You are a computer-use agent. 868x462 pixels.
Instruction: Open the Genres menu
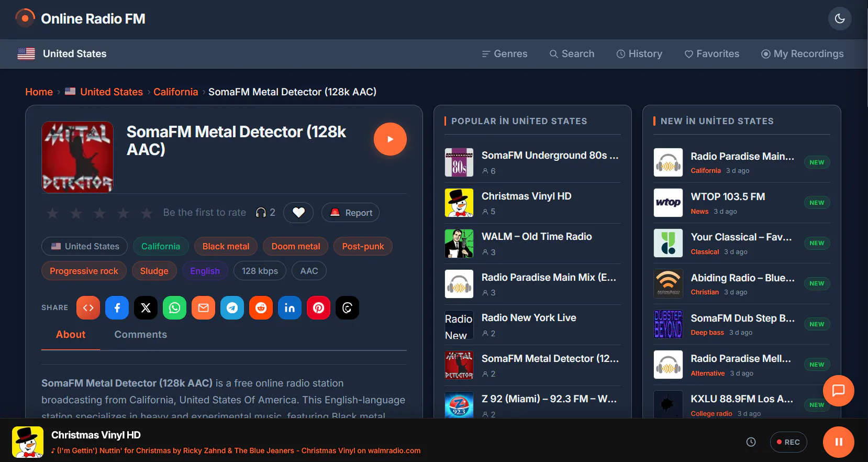(505, 54)
